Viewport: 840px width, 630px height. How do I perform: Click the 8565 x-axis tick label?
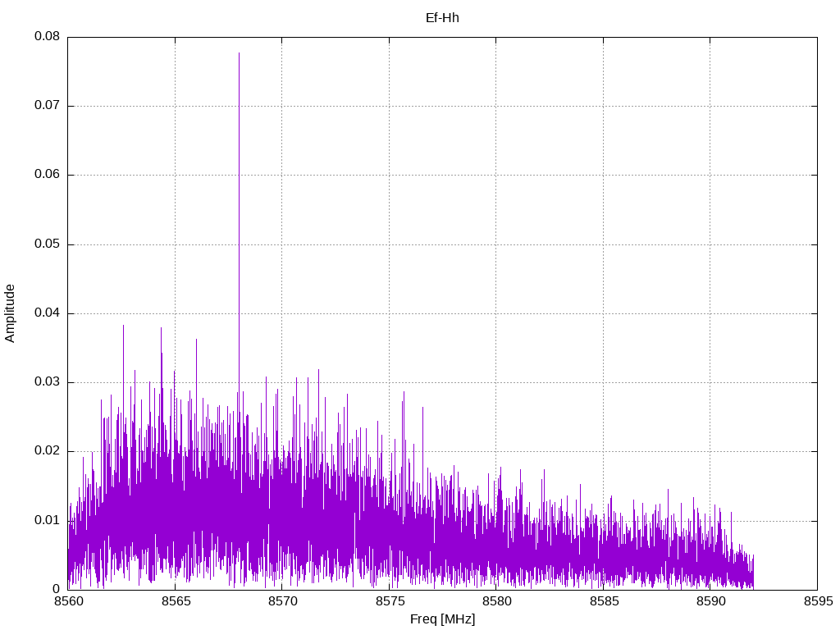pos(175,601)
